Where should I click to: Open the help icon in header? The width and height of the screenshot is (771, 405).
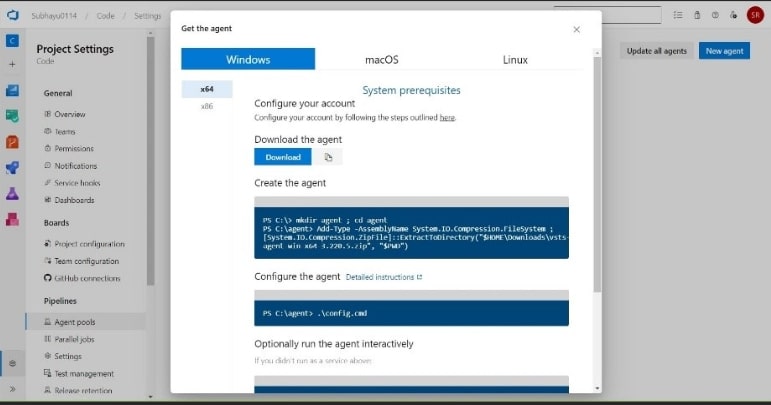(x=715, y=15)
